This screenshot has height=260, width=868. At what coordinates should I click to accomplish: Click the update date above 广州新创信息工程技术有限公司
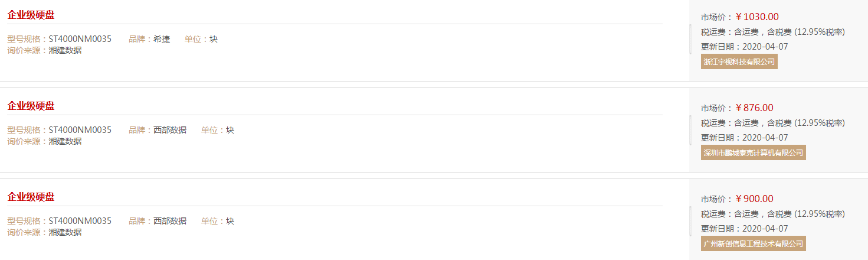tap(745, 229)
